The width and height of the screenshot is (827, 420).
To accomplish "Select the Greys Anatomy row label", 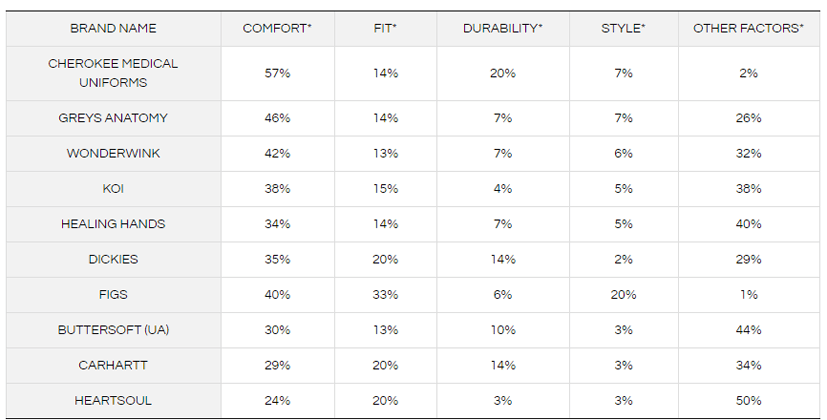I will [x=113, y=118].
